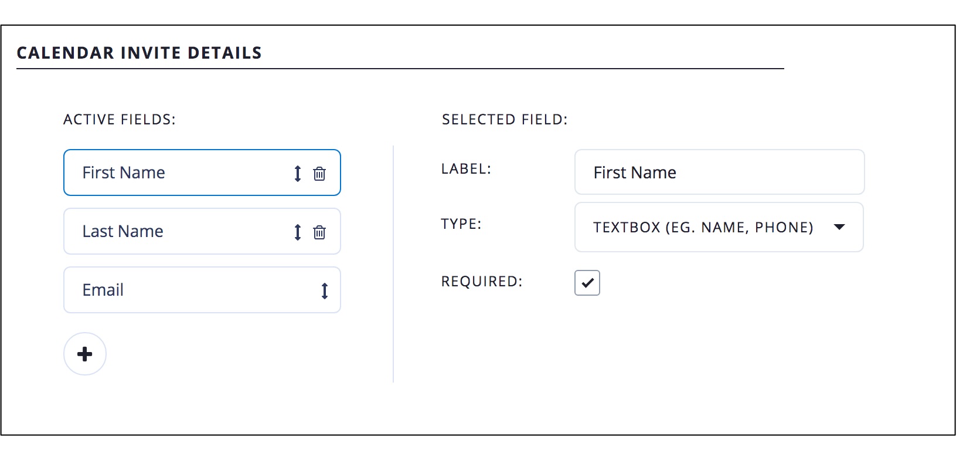980x460 pixels.
Task: Click the reorder arrow on First Name field
Action: pyautogui.click(x=298, y=173)
